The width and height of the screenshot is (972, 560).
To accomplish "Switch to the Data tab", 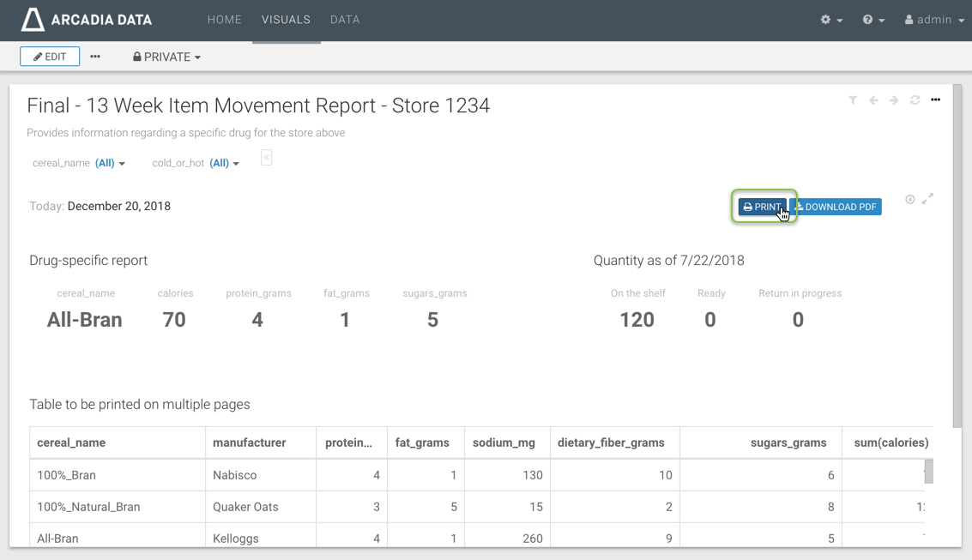I will [345, 20].
